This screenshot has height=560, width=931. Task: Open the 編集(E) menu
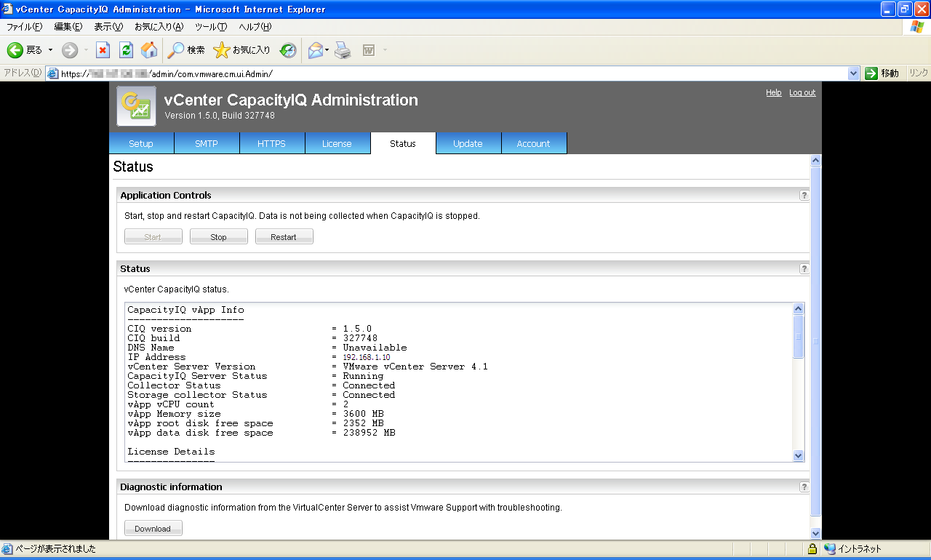pos(68,27)
